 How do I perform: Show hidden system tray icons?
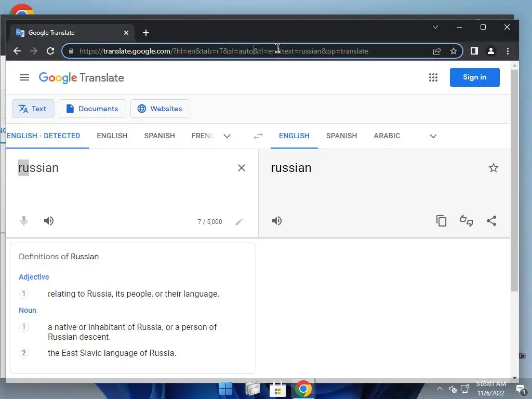(440, 389)
